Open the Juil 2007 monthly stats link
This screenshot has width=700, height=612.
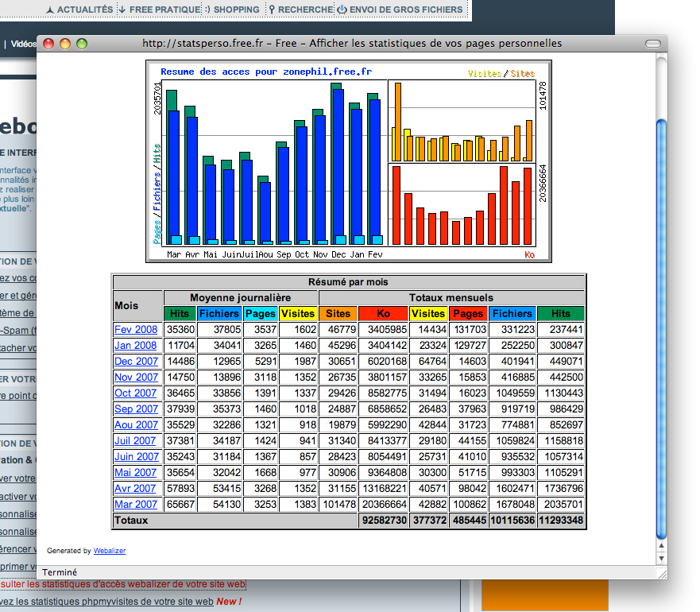(135, 441)
